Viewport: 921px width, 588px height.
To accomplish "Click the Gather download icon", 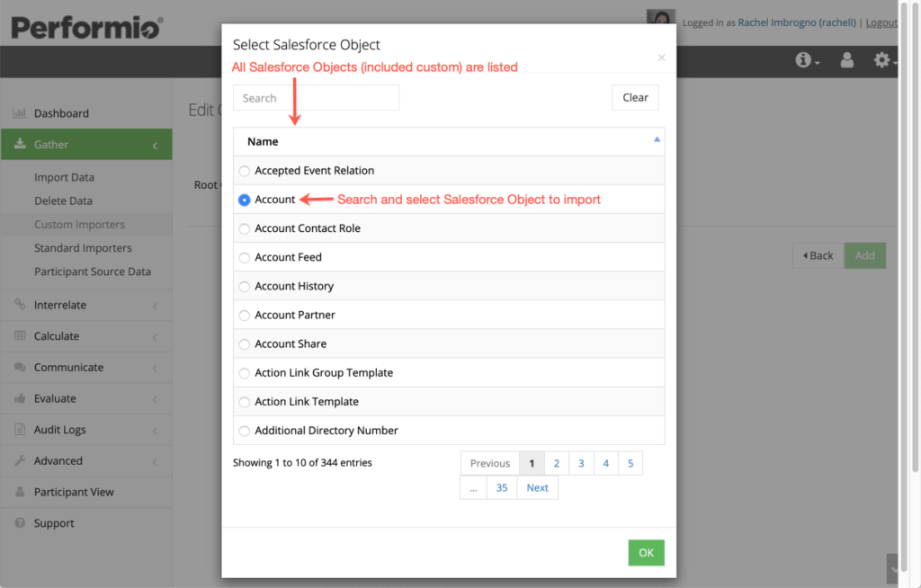I will click(20, 144).
